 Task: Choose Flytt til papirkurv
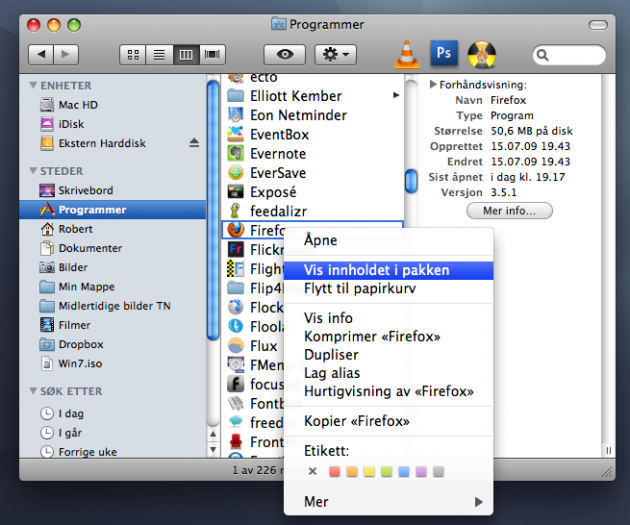pyautogui.click(x=389, y=288)
